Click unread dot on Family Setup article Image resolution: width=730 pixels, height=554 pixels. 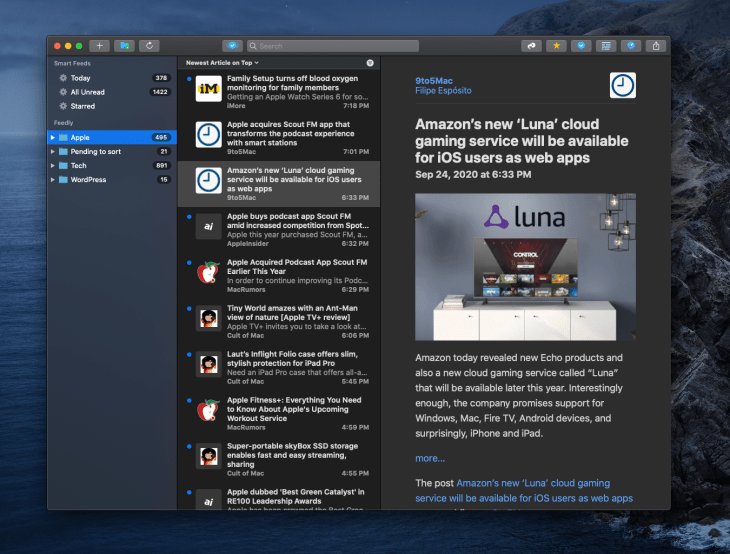tap(189, 79)
